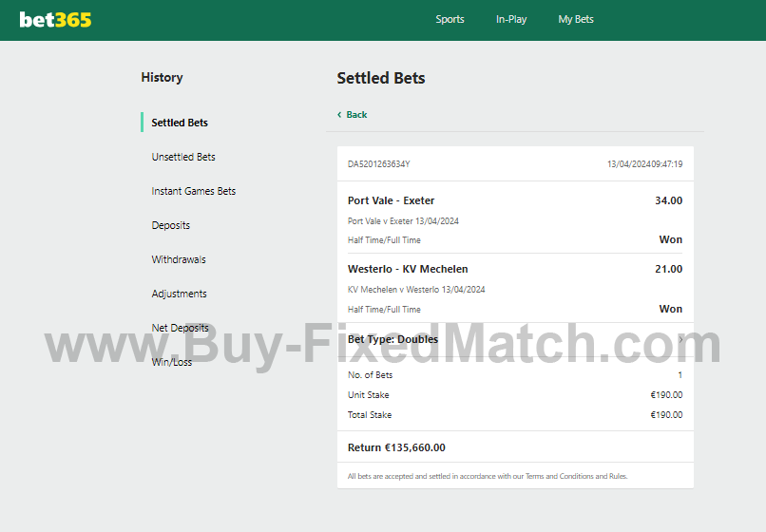This screenshot has width=766, height=532.
Task: Open the Deposits history
Action: coord(170,225)
